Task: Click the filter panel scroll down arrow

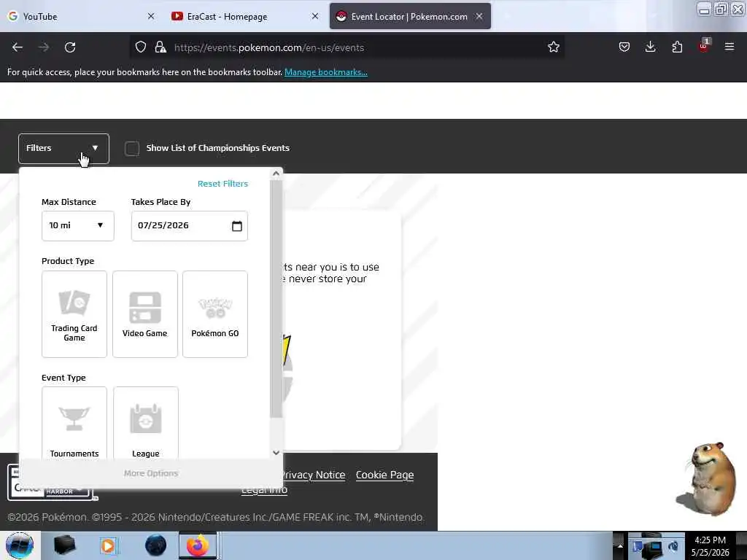Action: 276,453
